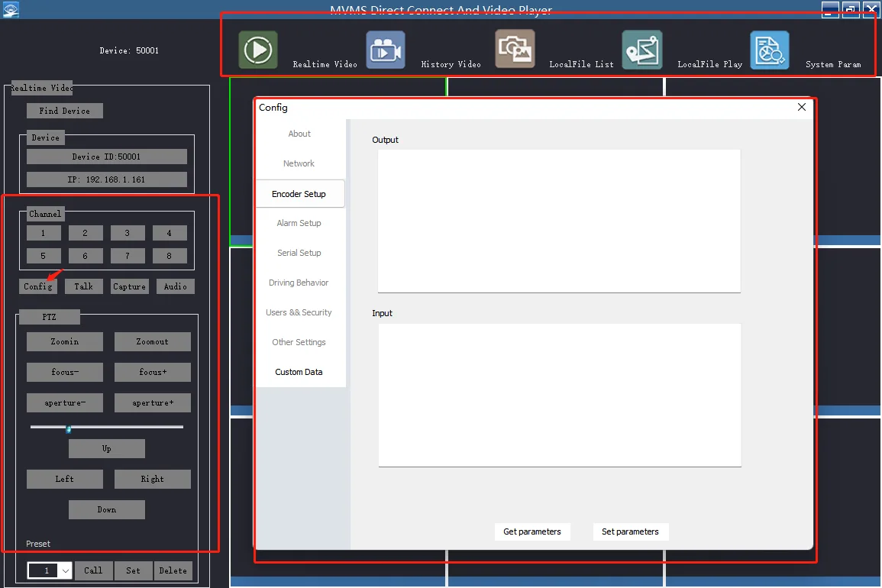Click the focus- button
The height and width of the screenshot is (588, 882).
[x=65, y=372]
